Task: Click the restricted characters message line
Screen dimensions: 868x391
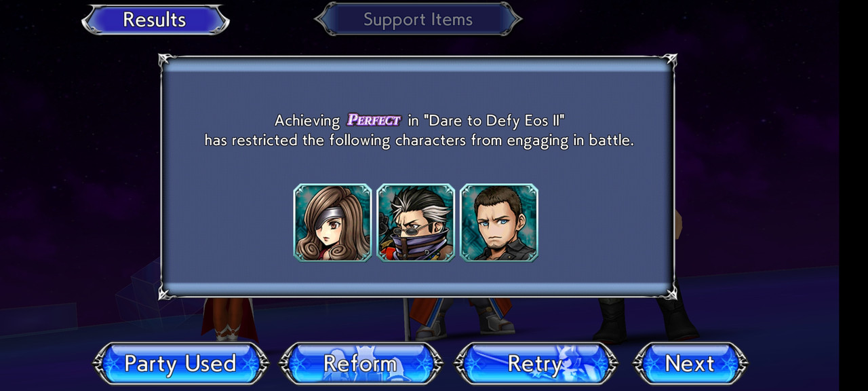Action: point(419,141)
